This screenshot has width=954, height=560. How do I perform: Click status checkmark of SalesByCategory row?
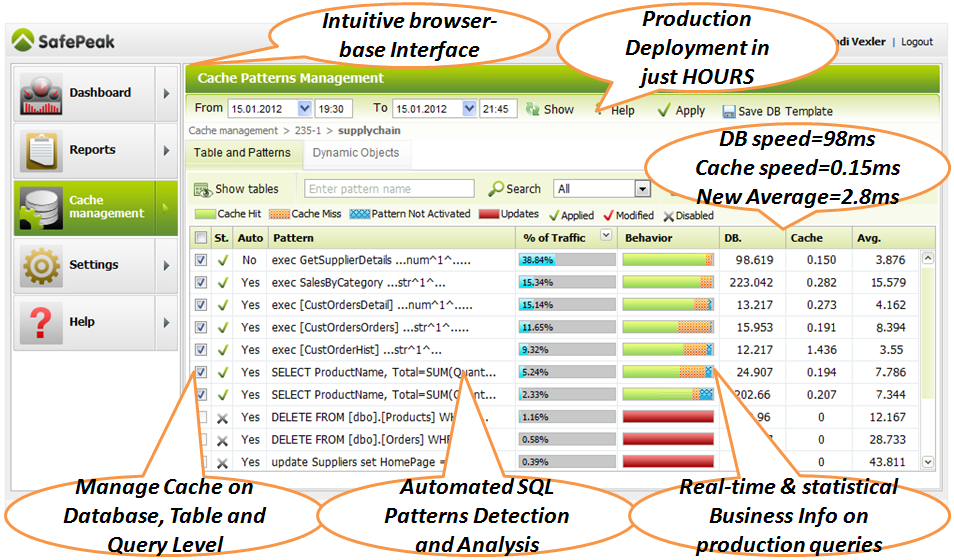point(223,283)
